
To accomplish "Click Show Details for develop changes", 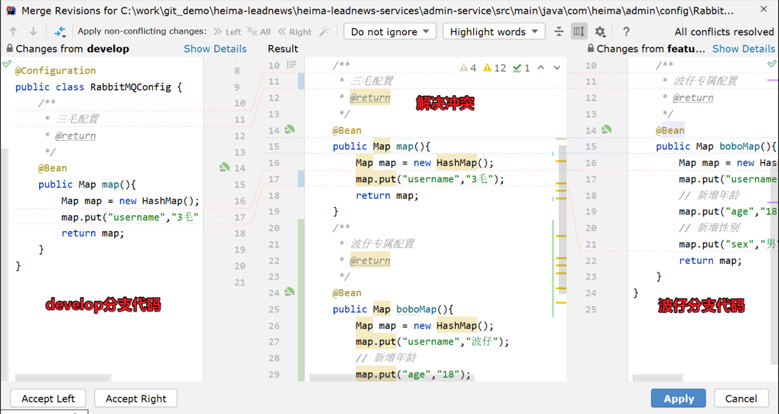I will point(215,49).
